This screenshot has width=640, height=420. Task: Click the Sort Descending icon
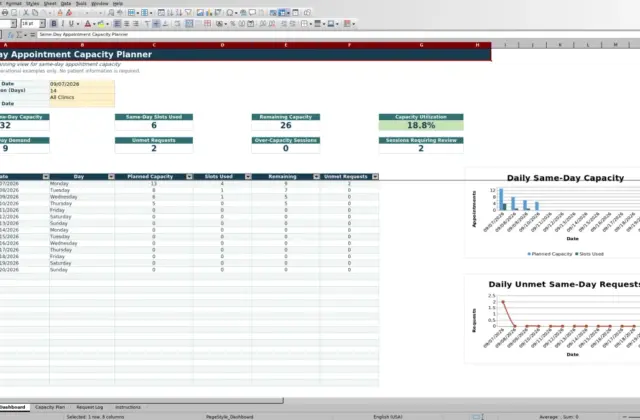coord(179,13)
